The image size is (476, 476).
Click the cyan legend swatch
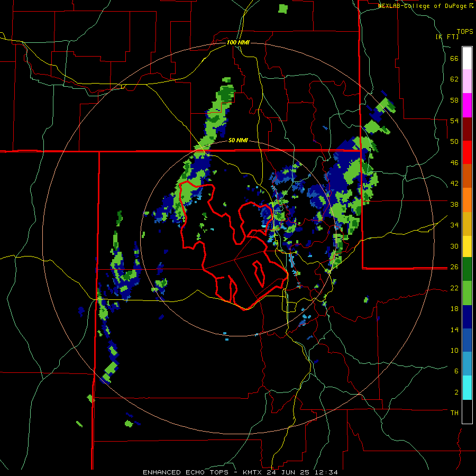(x=467, y=388)
